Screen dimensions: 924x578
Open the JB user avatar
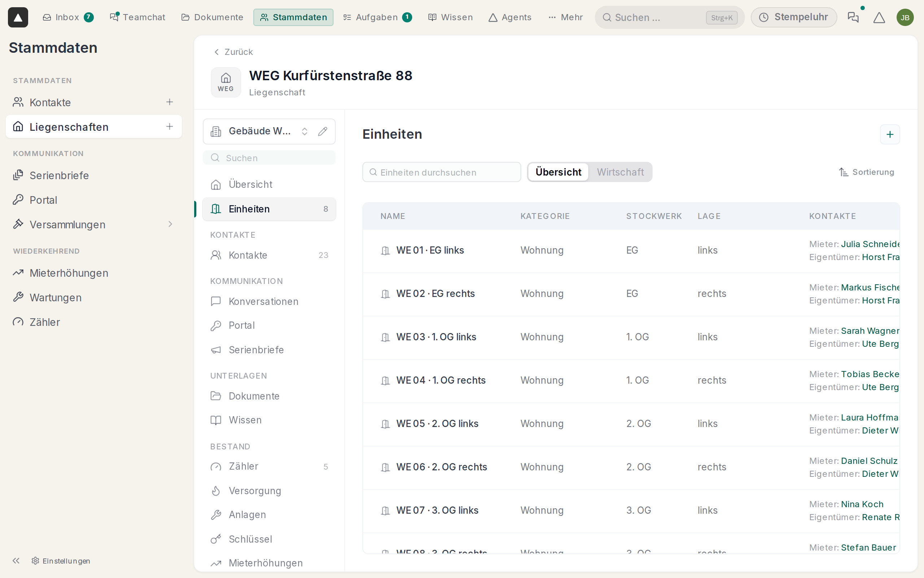(905, 17)
